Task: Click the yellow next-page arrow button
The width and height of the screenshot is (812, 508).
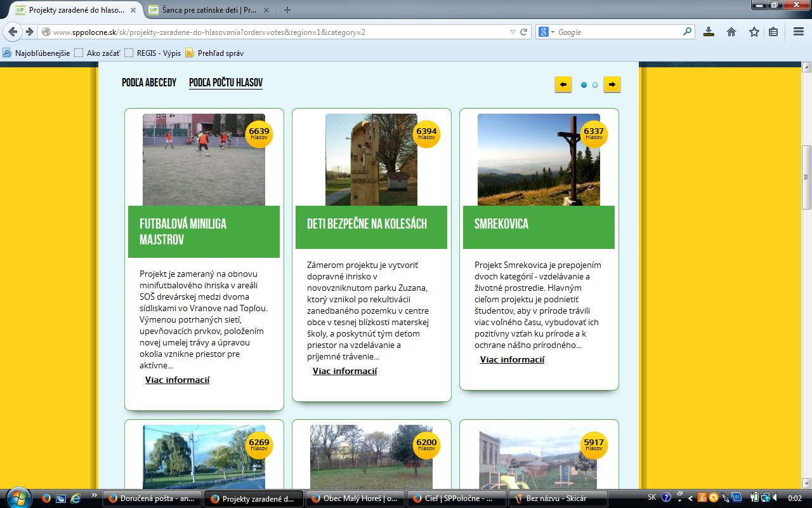Action: (x=612, y=84)
